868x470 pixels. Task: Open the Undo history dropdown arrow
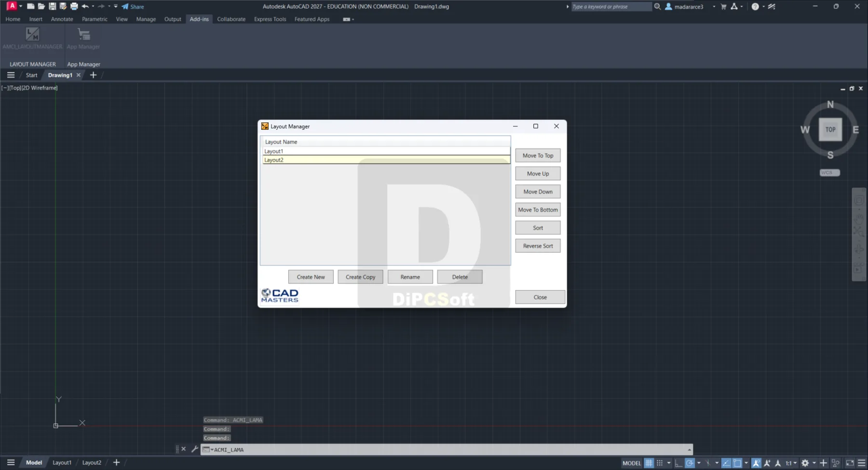pos(93,6)
